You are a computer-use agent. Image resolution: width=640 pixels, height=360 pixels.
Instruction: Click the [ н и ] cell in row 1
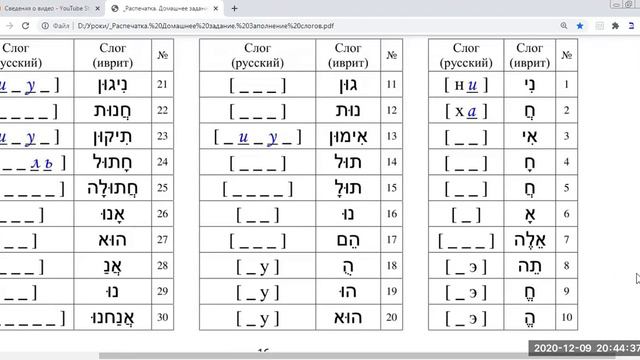click(466, 84)
